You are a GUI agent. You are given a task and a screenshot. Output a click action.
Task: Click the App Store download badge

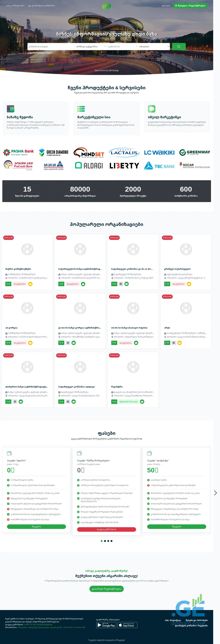click(128, 625)
